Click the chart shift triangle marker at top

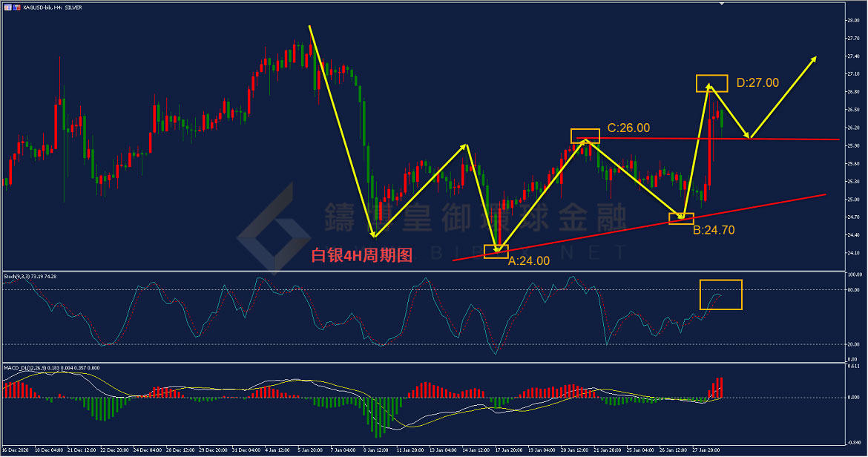721,3
